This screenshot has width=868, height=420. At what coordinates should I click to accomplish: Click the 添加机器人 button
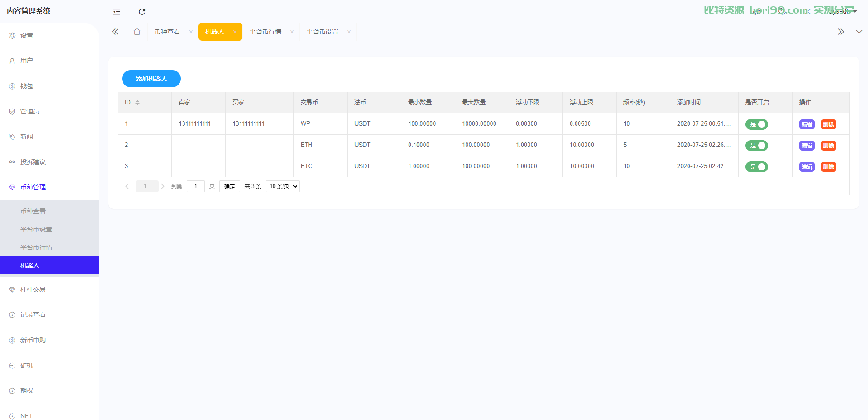click(x=151, y=79)
